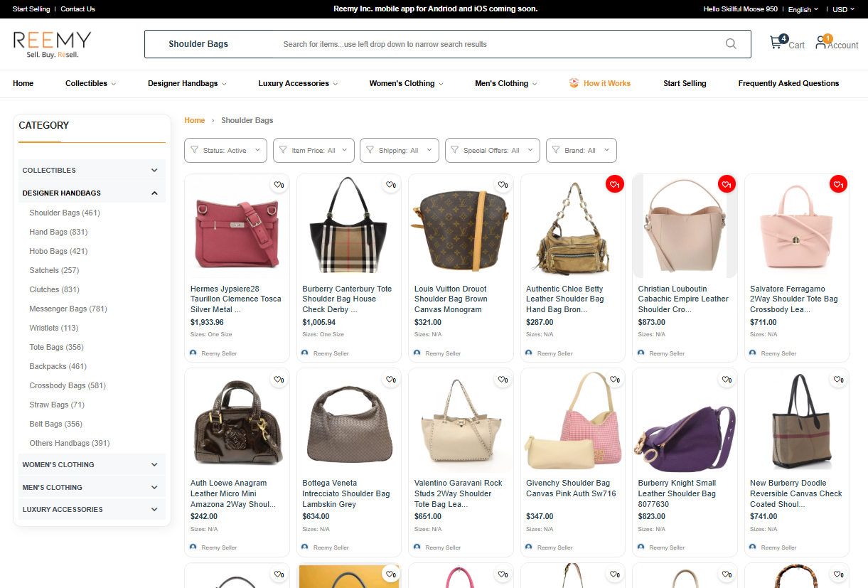Viewport: 868px width, 588px height.
Task: Favorite the Hermes Jypsiere28 bag heart
Action: pyautogui.click(x=279, y=185)
